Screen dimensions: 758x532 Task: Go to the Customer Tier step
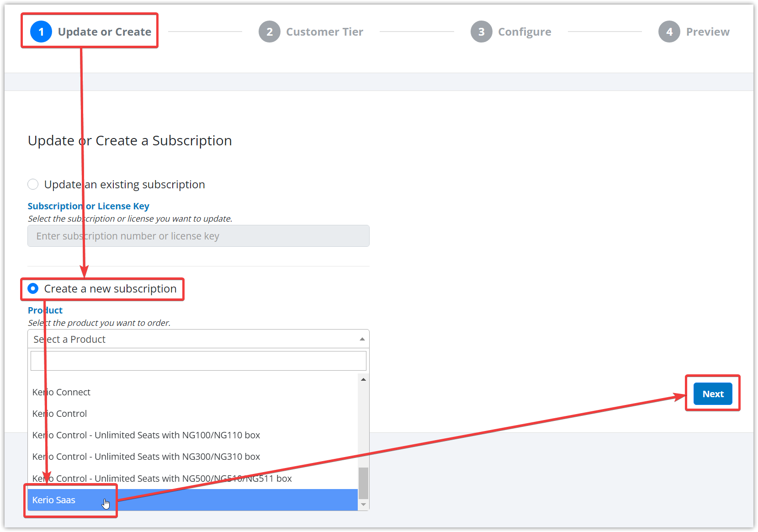point(311,32)
